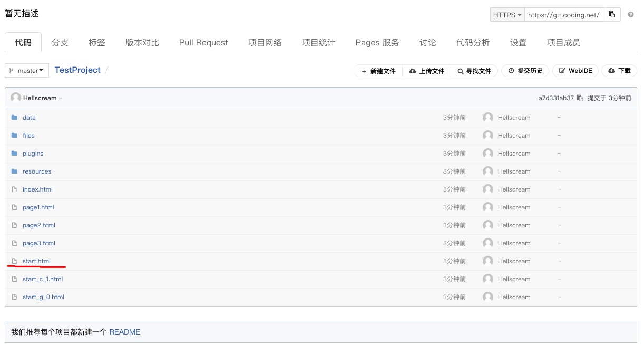The height and width of the screenshot is (344, 644).
Task: Click the data folder icon
Action: pyautogui.click(x=15, y=118)
